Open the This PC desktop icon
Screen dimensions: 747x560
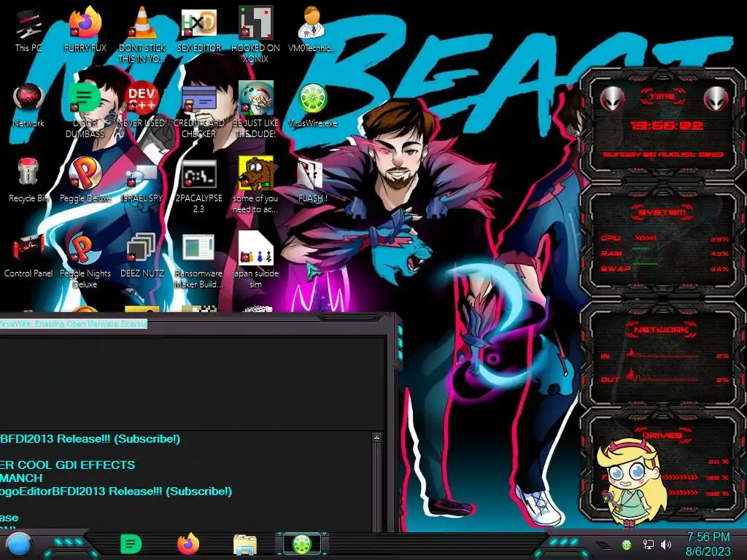coord(28,30)
